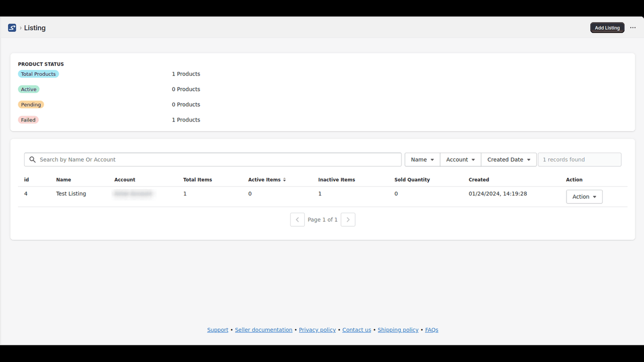Viewport: 644px width, 362px height.
Task: Select the Failed status badge
Action: point(28,120)
